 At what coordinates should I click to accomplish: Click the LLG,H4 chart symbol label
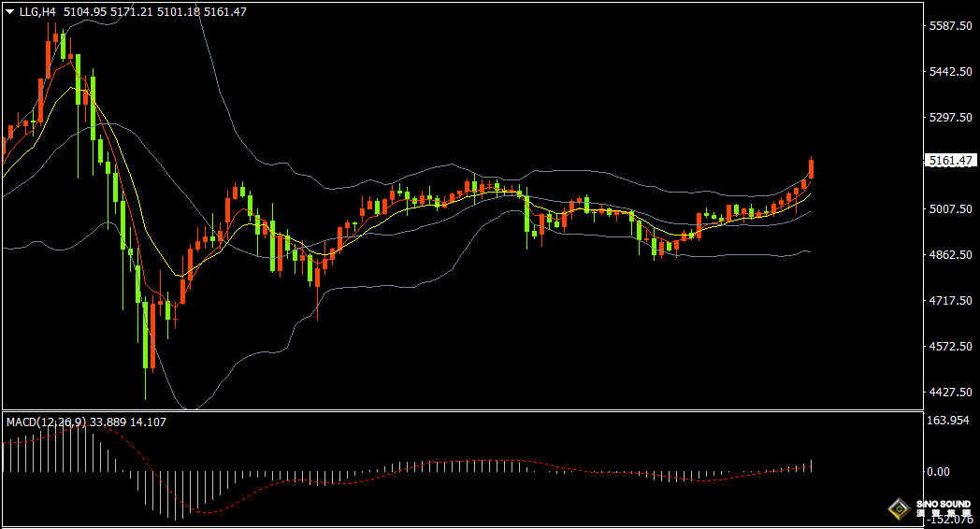click(x=37, y=12)
